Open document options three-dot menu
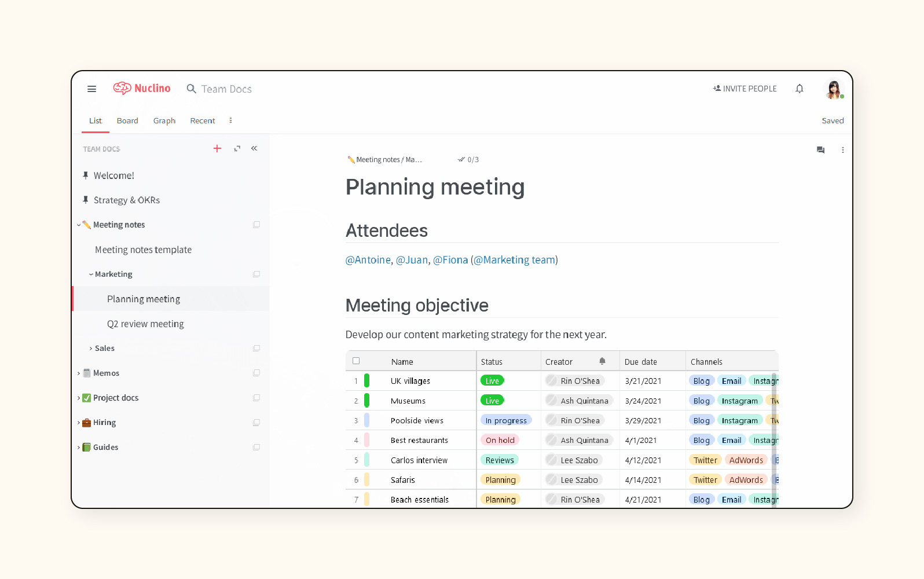This screenshot has width=924, height=579. [842, 150]
